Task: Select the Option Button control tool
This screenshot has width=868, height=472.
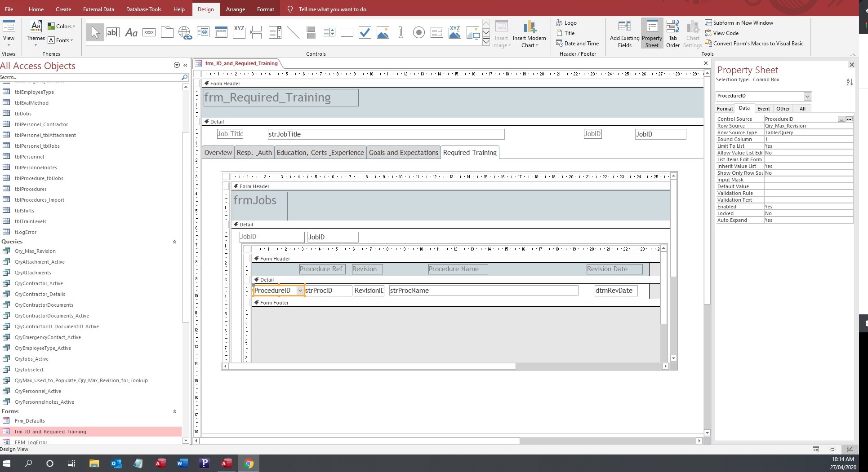Action: 418,32
